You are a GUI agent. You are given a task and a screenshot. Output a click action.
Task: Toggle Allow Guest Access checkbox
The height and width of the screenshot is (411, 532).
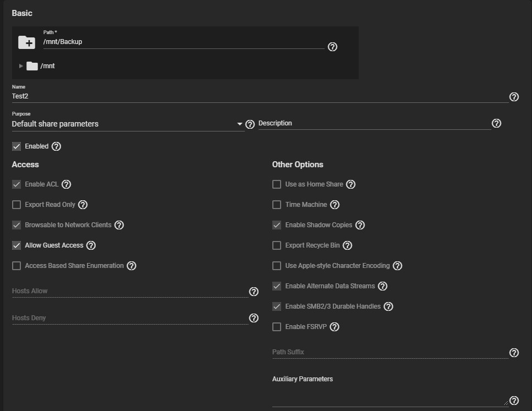(17, 245)
